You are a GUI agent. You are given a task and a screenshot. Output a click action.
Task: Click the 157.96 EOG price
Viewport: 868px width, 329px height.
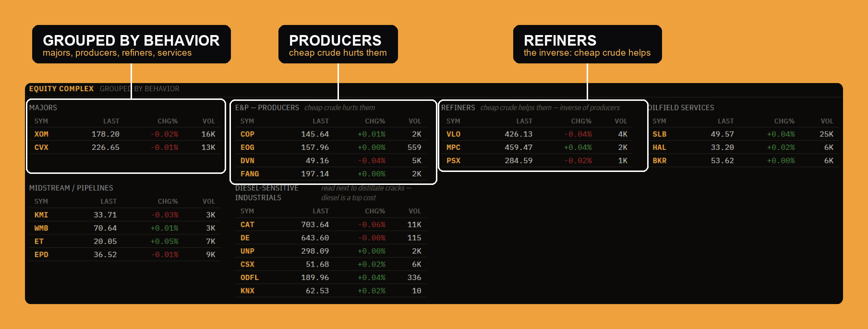(315, 147)
